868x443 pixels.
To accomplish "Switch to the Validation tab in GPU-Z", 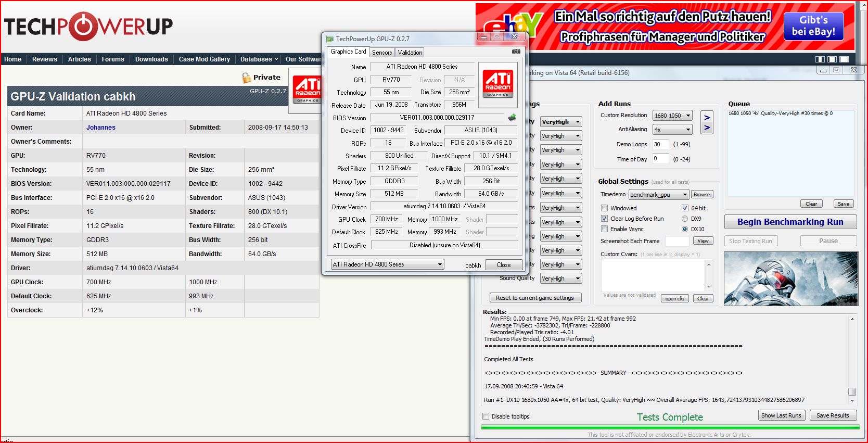I will click(410, 53).
